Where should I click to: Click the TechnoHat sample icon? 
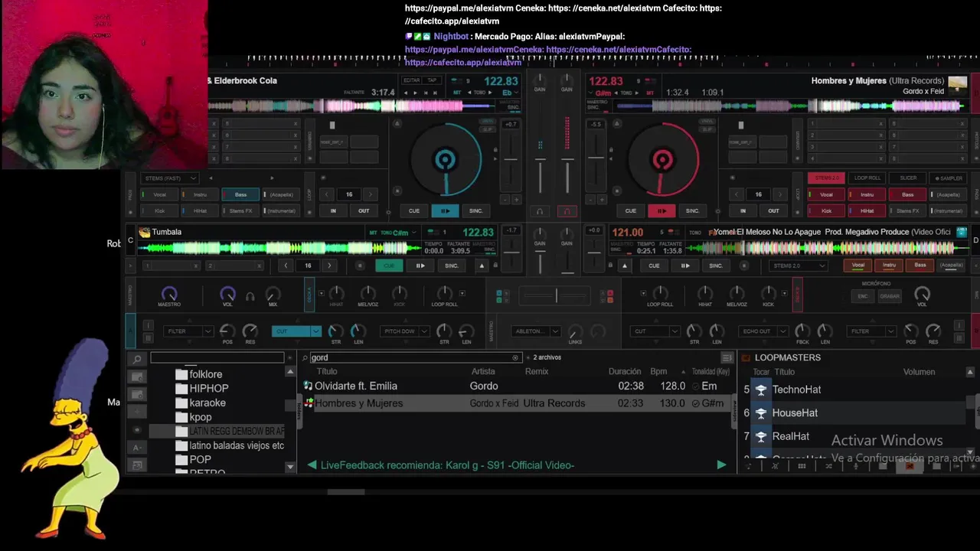761,390
